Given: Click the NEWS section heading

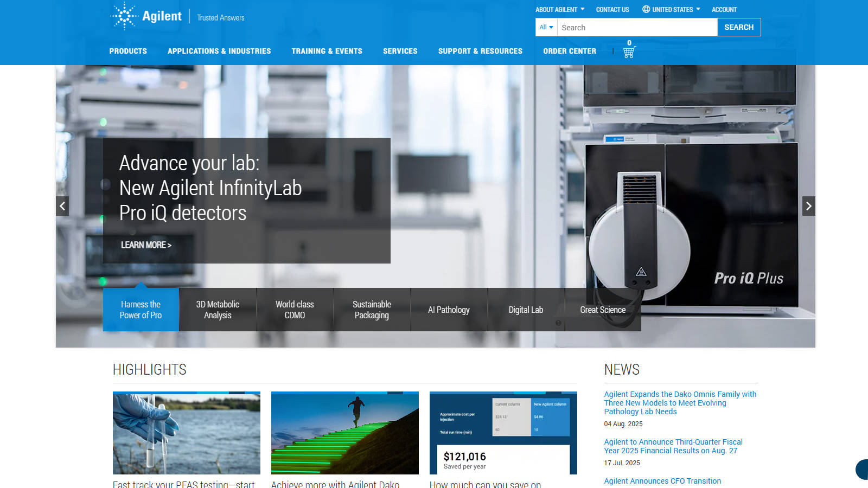Looking at the screenshot, I should point(622,370).
